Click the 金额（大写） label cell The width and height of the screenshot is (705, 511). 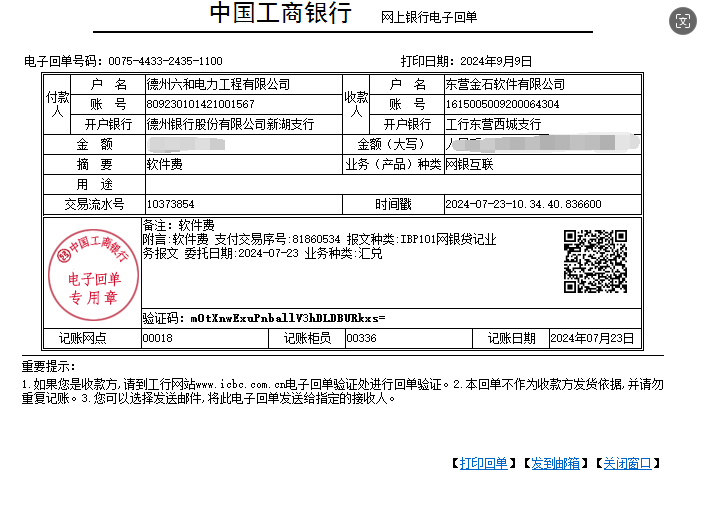pos(393,145)
